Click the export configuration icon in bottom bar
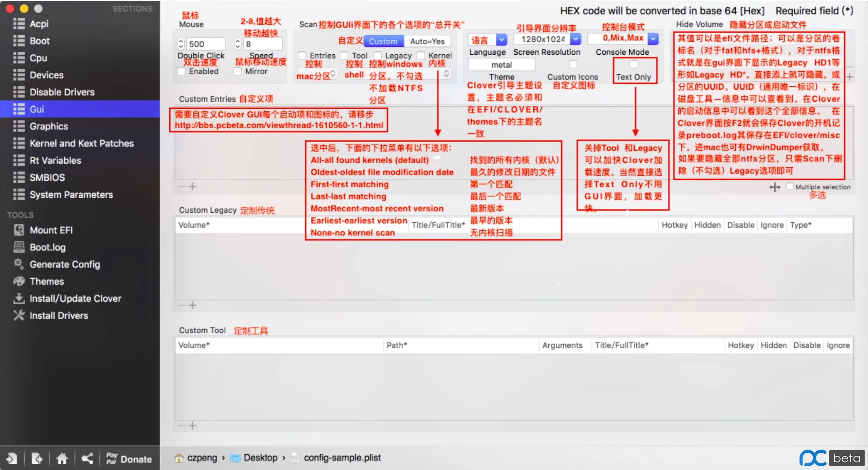The image size is (868, 470). pos(37,459)
